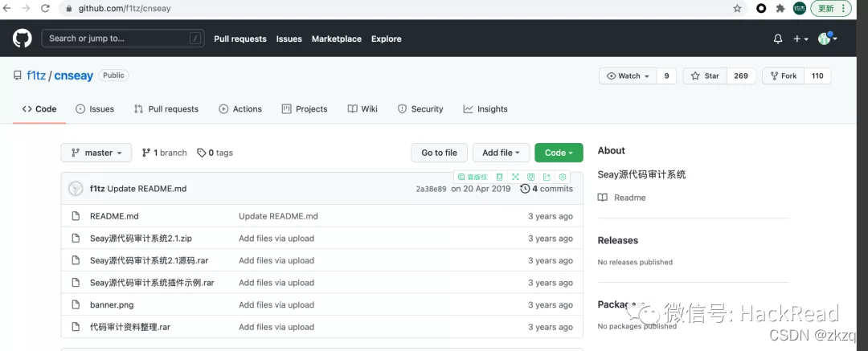
Task: Open the Readme link in About
Action: click(x=621, y=198)
